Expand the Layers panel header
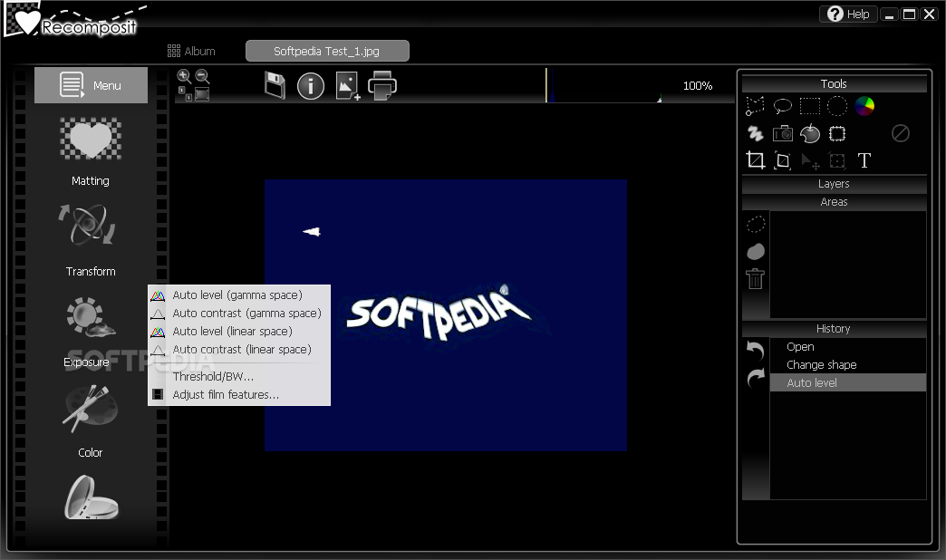 834,183
